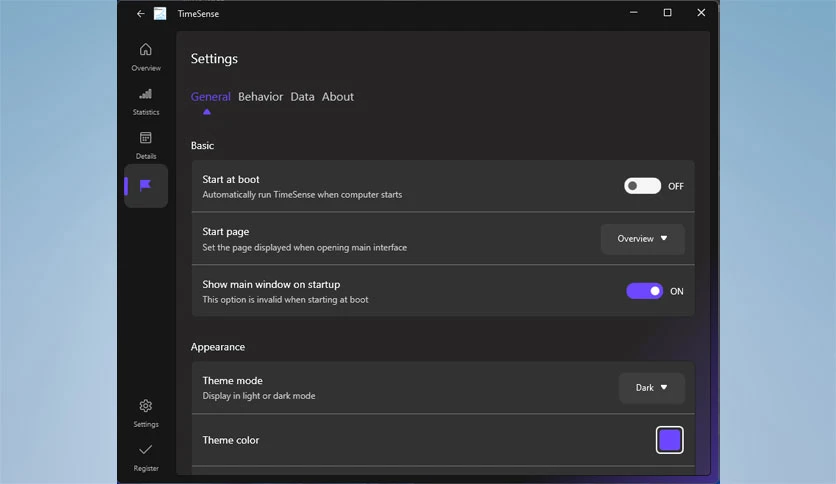
Task: Pick the purple Theme color swatch
Action: pos(670,440)
